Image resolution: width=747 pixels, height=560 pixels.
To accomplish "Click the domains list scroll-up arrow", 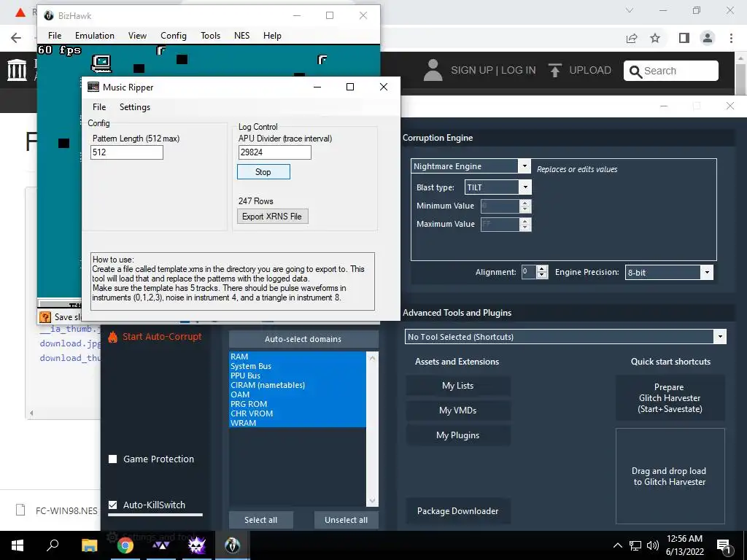I will click(x=372, y=357).
